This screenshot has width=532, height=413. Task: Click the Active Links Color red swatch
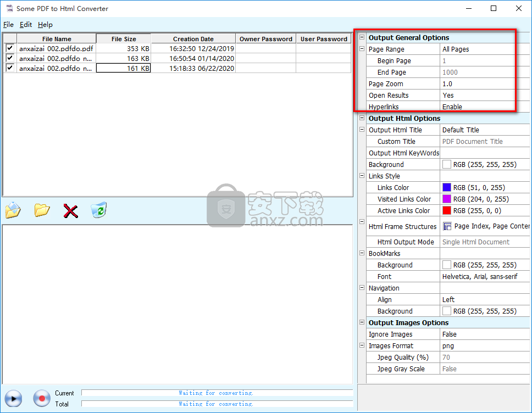pyautogui.click(x=447, y=210)
